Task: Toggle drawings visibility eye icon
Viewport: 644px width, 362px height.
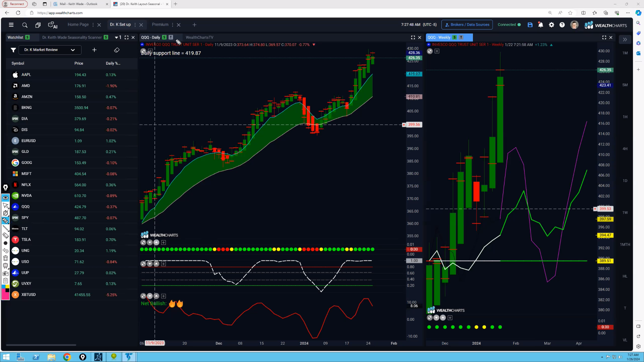Action: tap(5, 197)
